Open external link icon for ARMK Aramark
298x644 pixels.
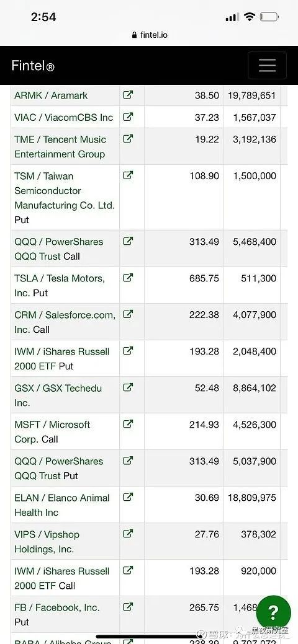click(128, 95)
